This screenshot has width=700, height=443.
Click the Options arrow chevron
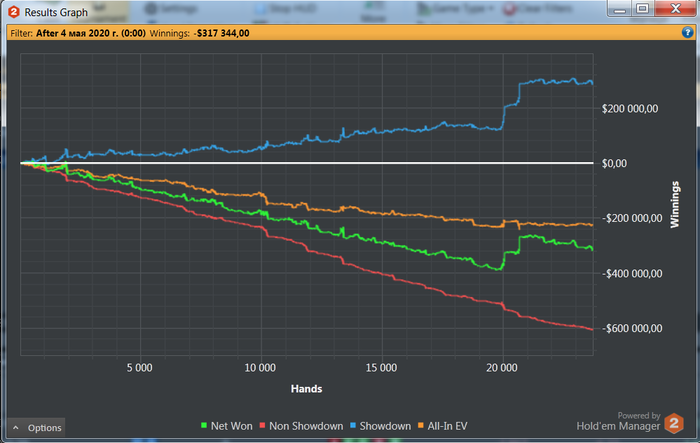[16, 428]
